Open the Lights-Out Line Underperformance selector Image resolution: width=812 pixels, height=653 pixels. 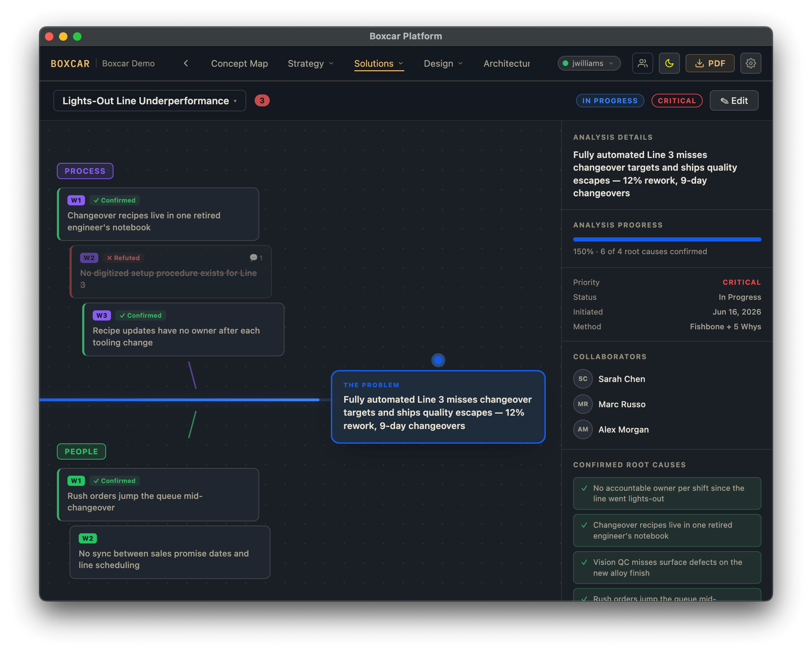pos(150,100)
